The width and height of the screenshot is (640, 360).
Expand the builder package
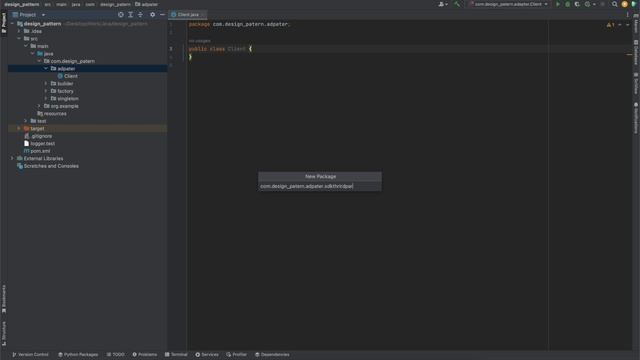[x=46, y=83]
